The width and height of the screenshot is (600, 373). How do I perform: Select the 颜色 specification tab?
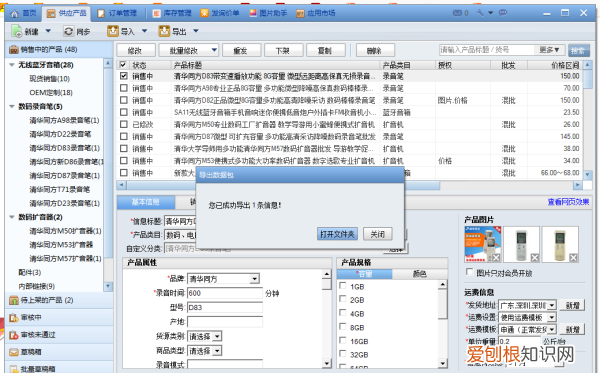coord(419,274)
